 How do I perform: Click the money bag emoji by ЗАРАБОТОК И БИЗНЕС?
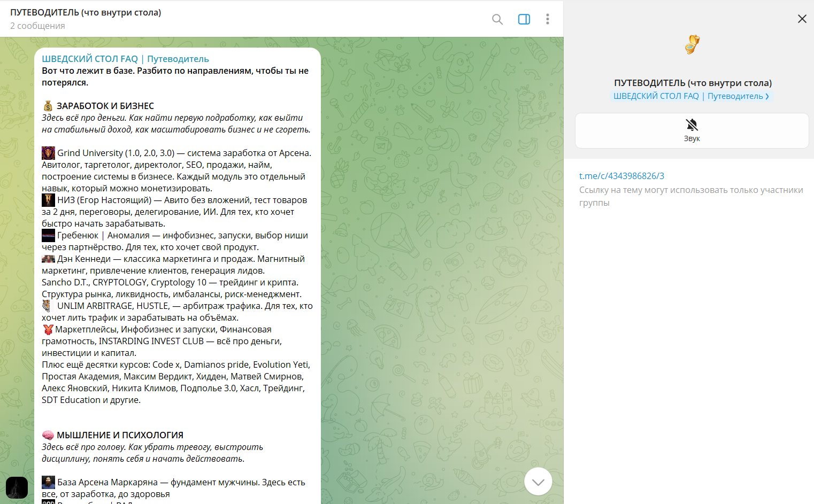coord(48,106)
